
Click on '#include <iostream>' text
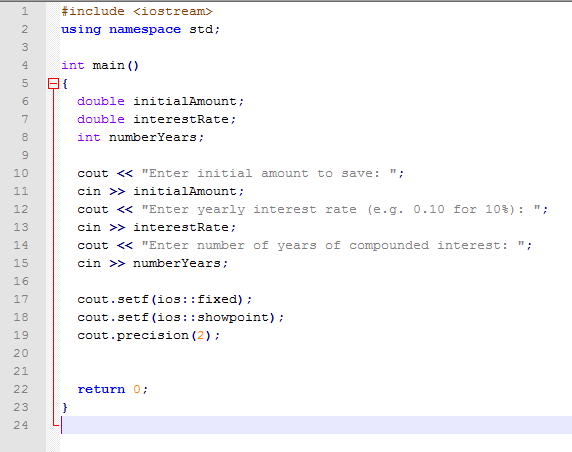pos(137,11)
